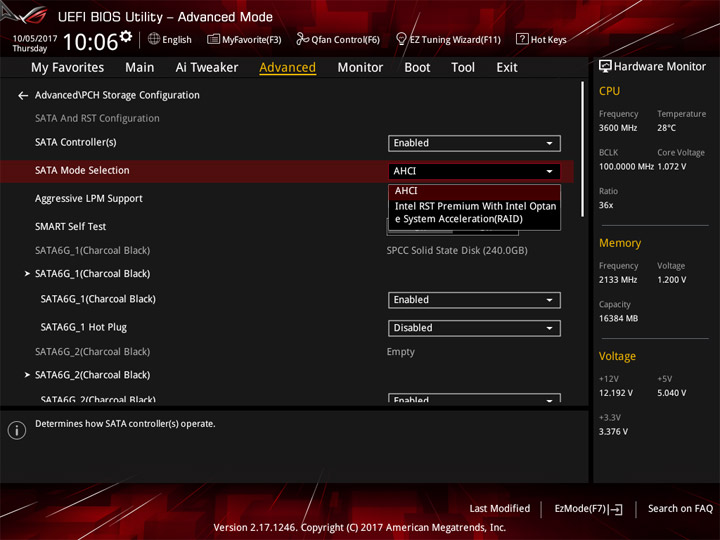Choose Intel RST Premium With Intel Optane option

click(474, 213)
